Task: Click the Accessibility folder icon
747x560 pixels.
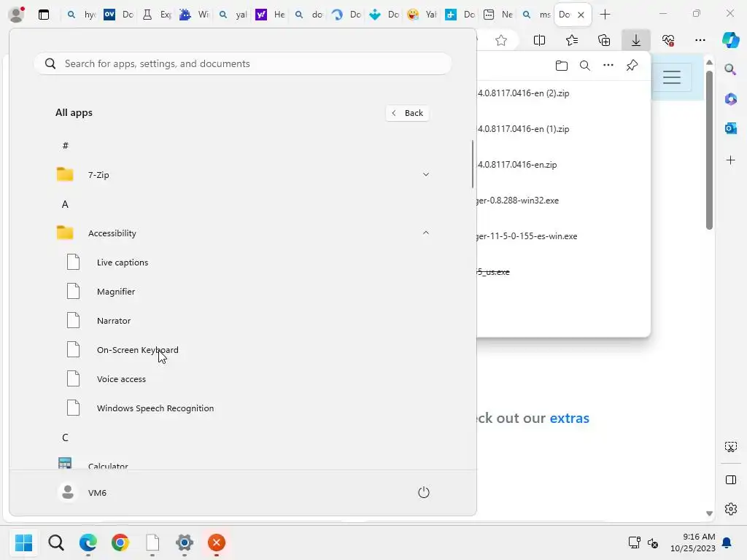Action: [65, 233]
